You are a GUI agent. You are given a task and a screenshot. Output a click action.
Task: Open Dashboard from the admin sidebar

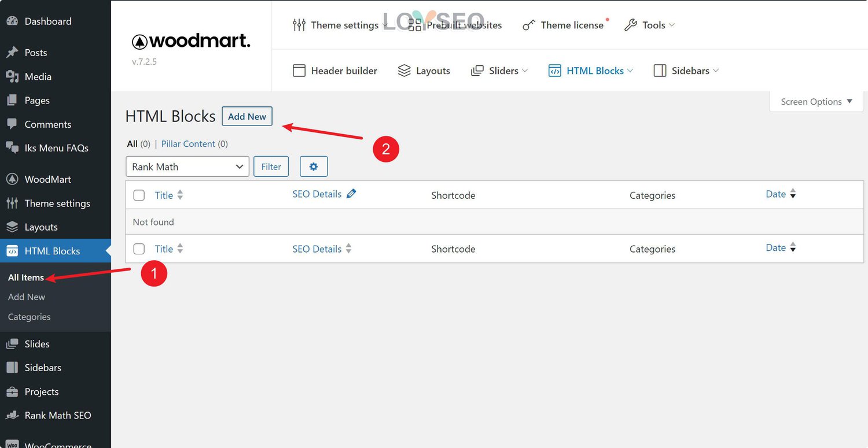48,21
